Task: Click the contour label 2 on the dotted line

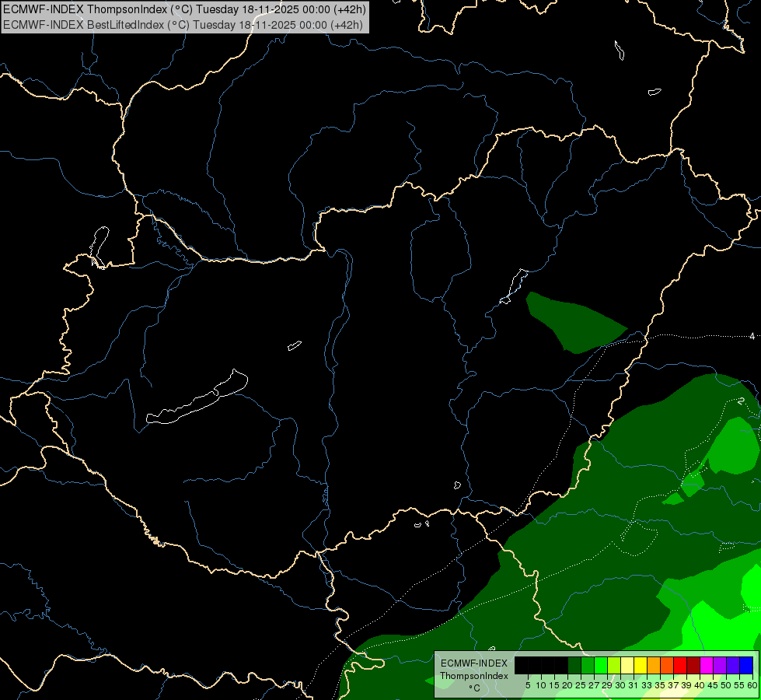Action: 741,401
